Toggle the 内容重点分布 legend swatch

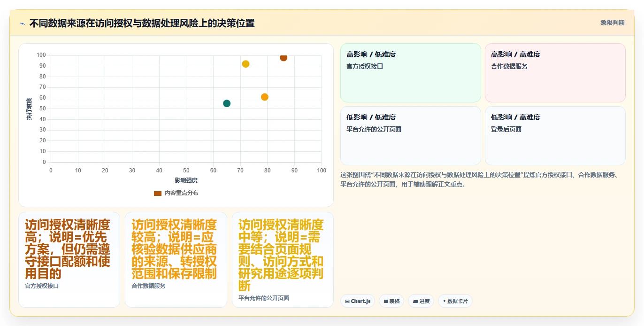pos(158,193)
